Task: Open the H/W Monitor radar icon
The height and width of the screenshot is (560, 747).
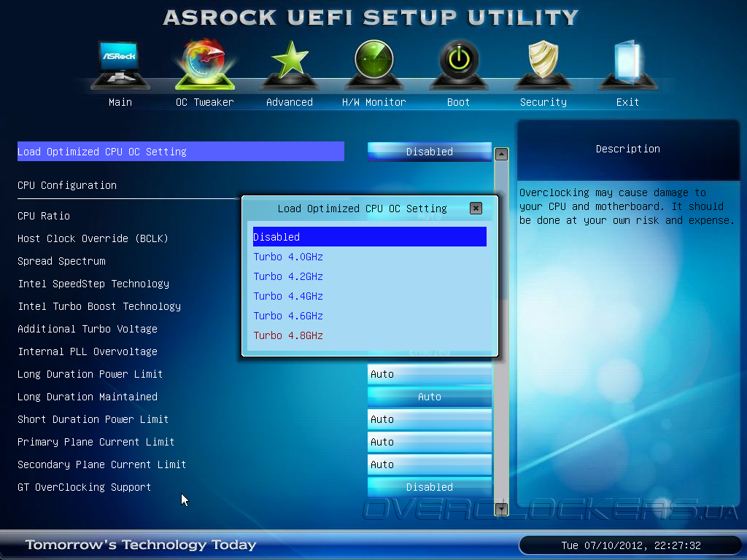Action: [374, 65]
